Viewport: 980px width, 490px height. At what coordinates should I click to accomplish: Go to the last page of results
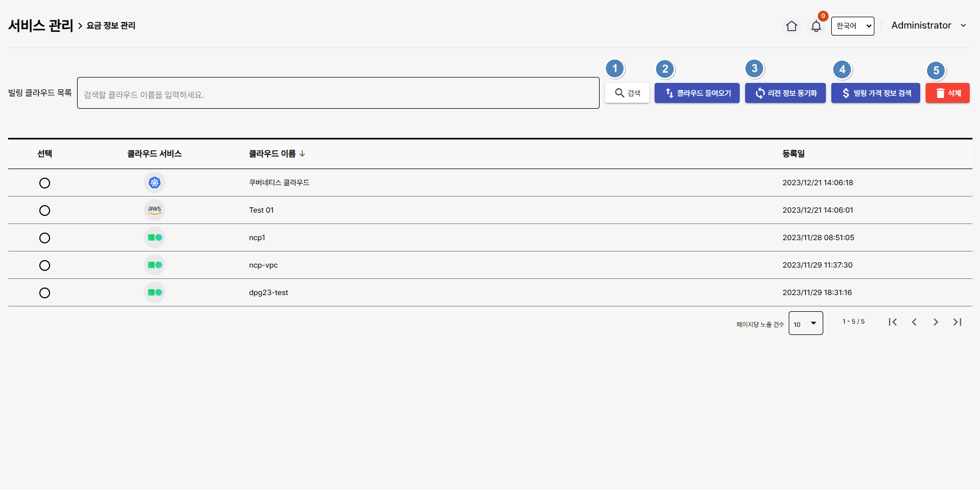[x=957, y=322]
